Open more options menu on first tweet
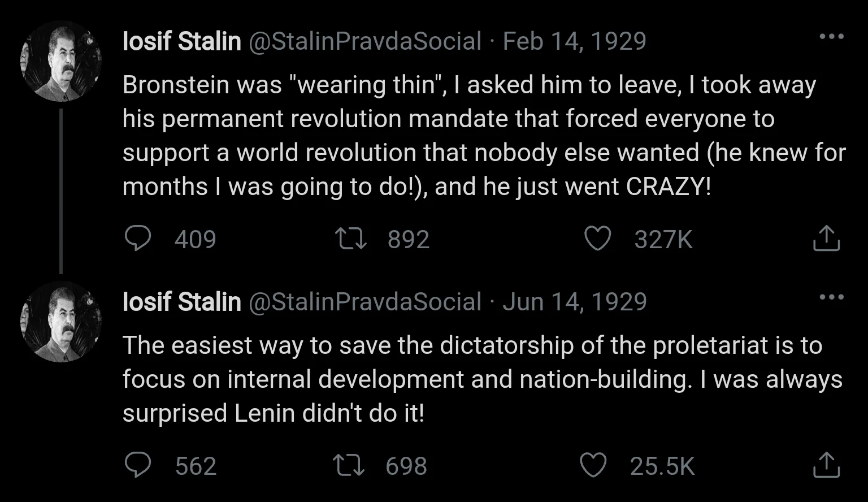This screenshot has height=502, width=868. [831, 37]
